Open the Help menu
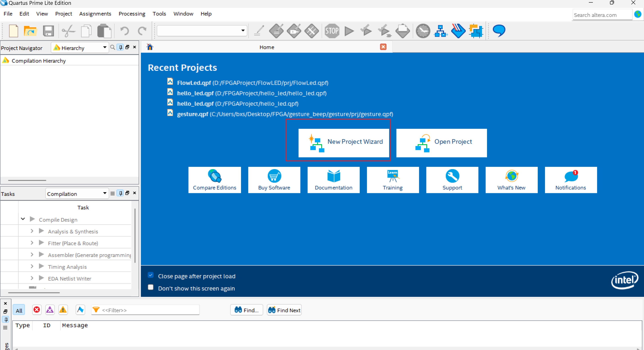Viewport: 644px width, 350px height. point(206,14)
